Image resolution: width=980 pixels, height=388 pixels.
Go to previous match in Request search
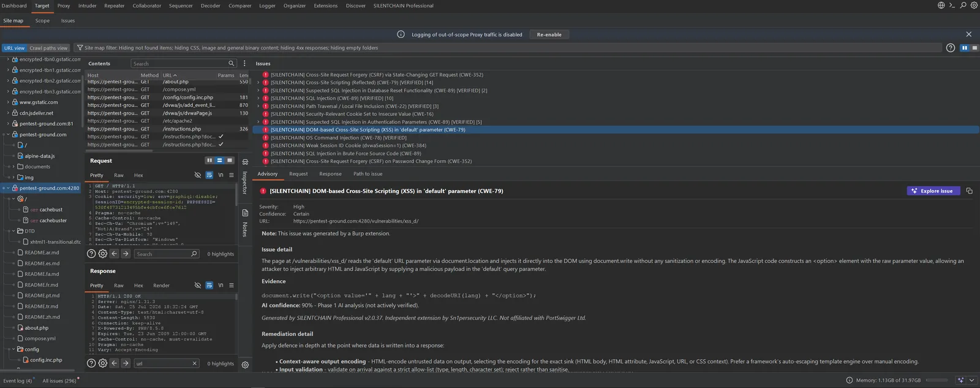pyautogui.click(x=114, y=254)
